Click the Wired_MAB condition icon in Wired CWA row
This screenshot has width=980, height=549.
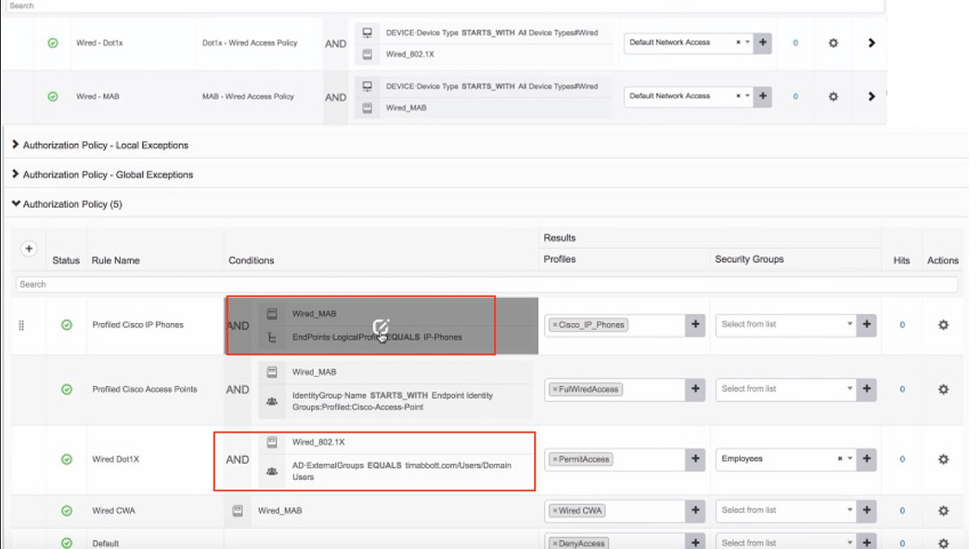tap(238, 511)
